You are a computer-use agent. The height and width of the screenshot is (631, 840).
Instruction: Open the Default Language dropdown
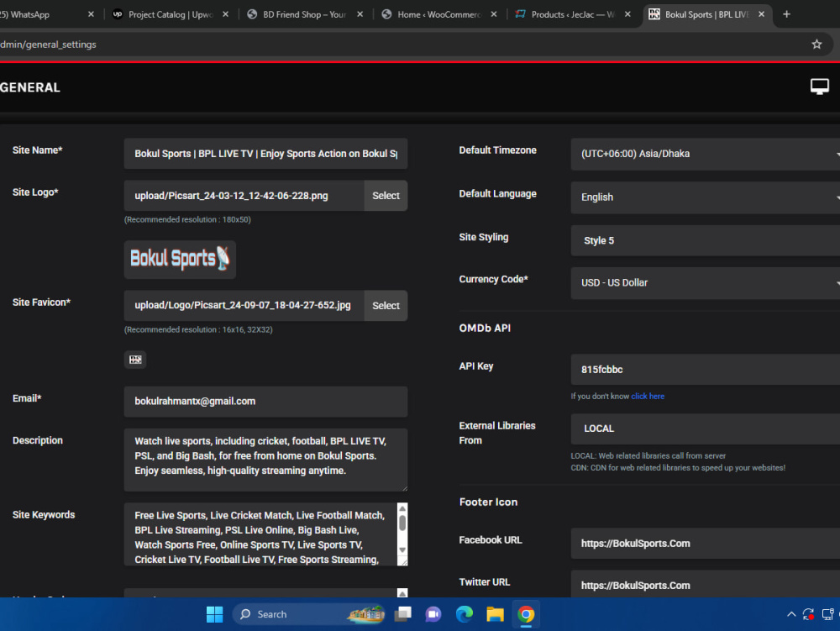(x=705, y=197)
